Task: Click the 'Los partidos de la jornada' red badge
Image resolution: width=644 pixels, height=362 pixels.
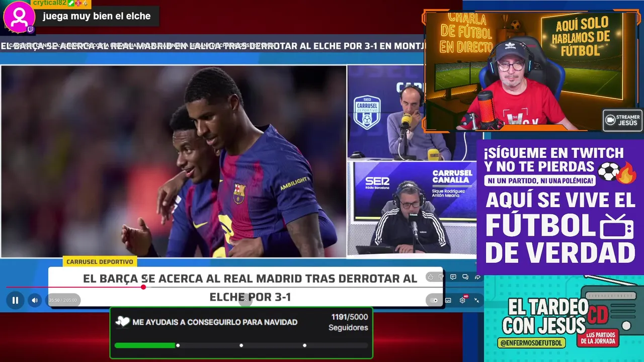Action: [x=598, y=338]
